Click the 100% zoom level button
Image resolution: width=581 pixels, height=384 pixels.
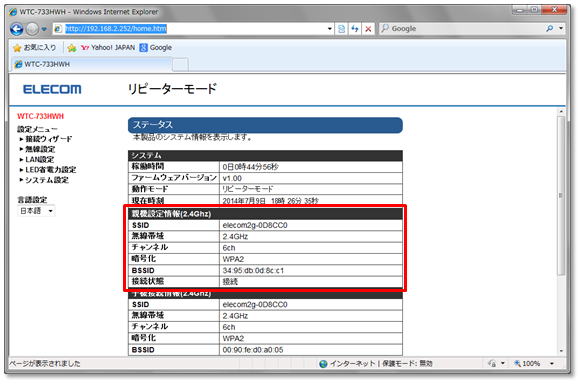tap(527, 364)
